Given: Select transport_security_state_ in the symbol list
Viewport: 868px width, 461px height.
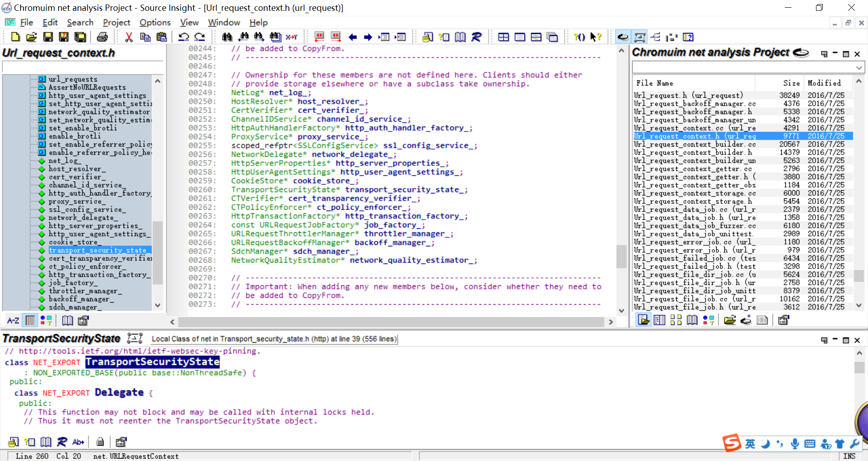Looking at the screenshot, I should click(99, 250).
